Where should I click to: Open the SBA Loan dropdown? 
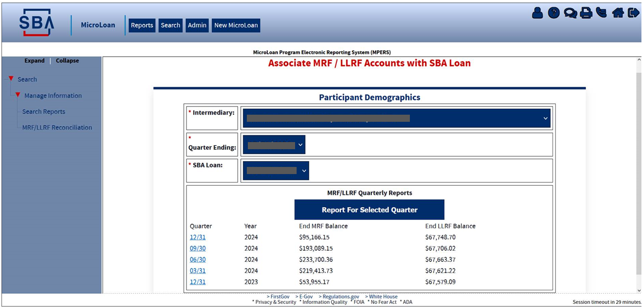pyautogui.click(x=276, y=170)
